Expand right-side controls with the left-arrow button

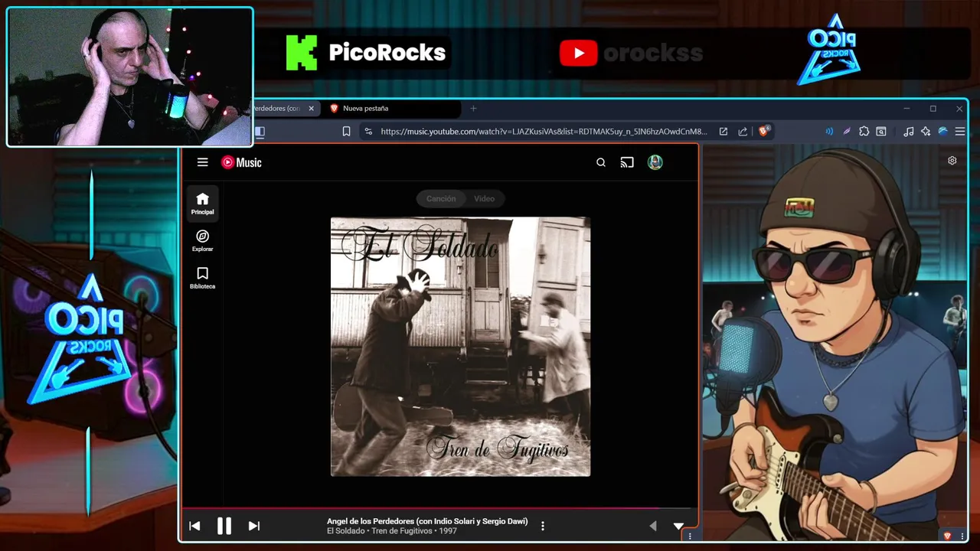pyautogui.click(x=653, y=526)
